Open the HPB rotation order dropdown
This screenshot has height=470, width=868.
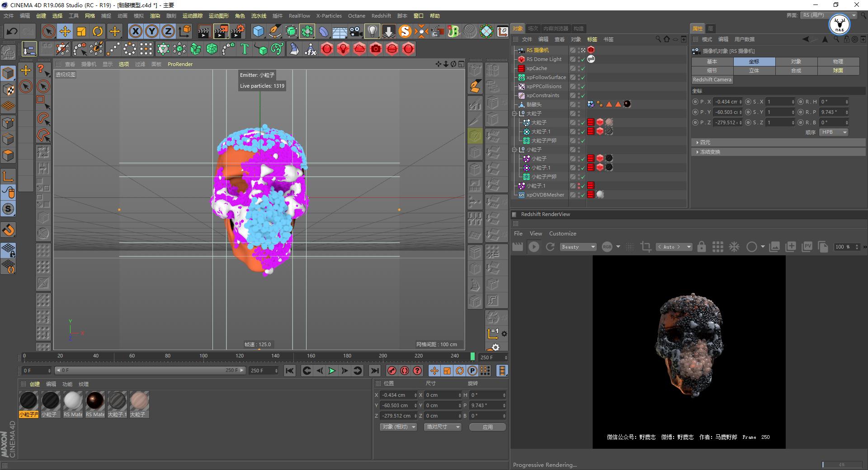click(x=833, y=132)
